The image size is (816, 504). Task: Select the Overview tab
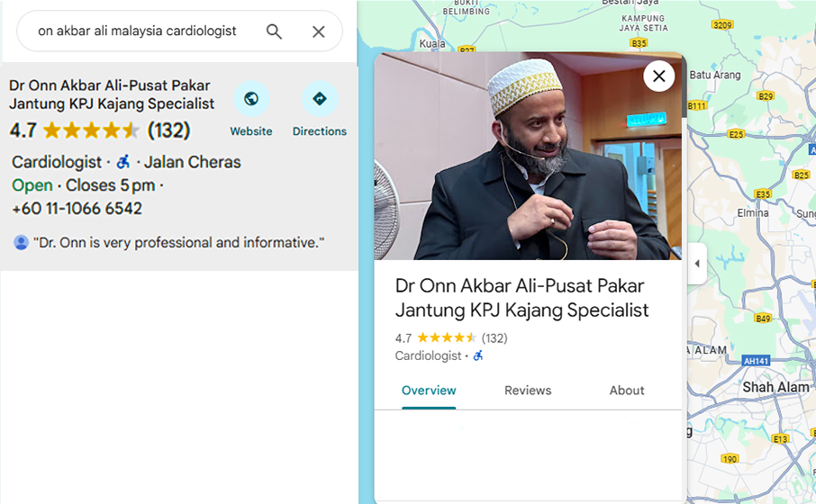pos(429,391)
